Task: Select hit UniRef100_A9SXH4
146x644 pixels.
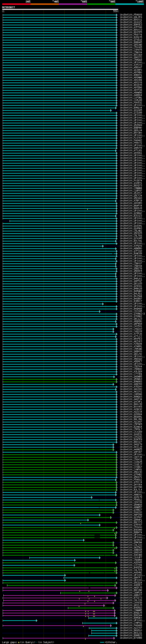Action: (x=131, y=80)
